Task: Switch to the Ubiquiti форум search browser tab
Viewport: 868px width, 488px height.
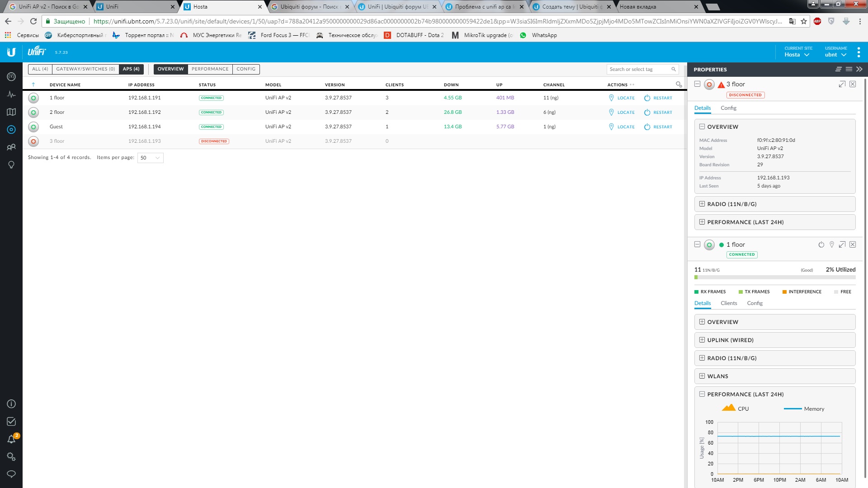Action: 310,7
